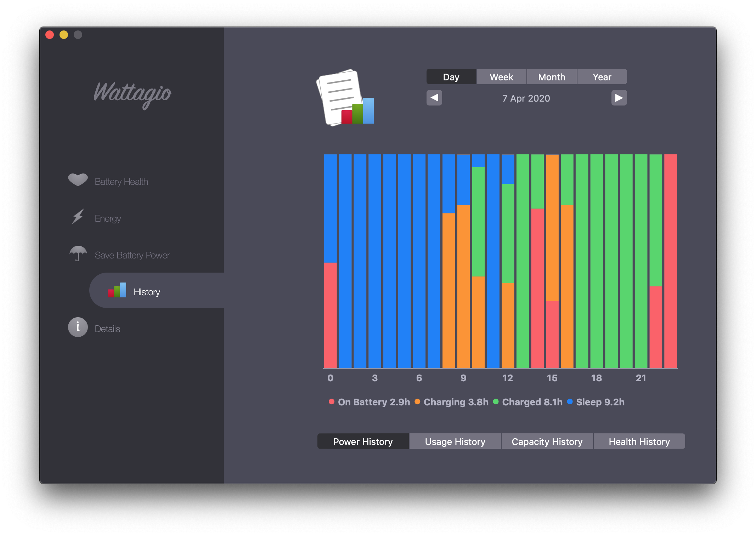The height and width of the screenshot is (536, 756).
Task: Go to previous day with left arrow
Action: point(434,98)
